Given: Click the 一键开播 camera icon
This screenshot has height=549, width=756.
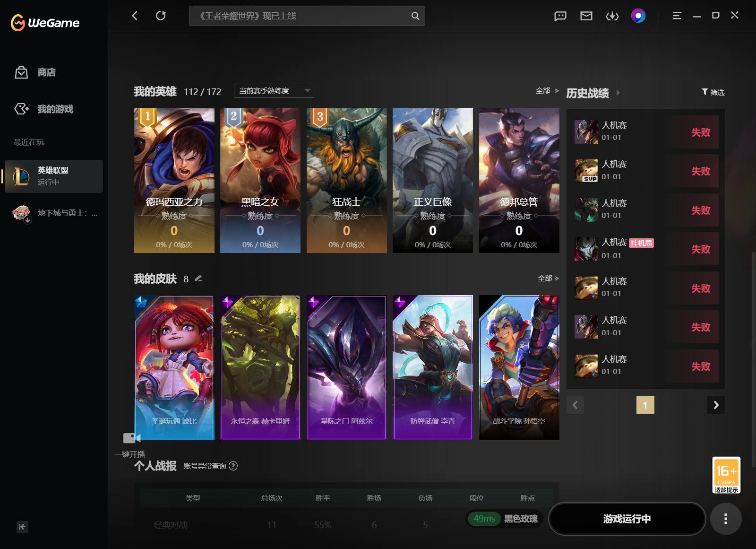Looking at the screenshot, I should 132,438.
